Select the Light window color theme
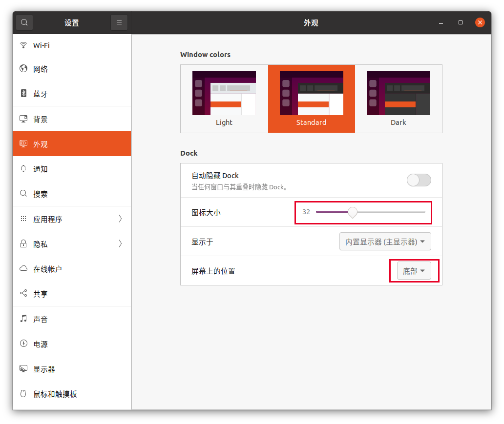The height and width of the screenshot is (424, 504). 224,93
